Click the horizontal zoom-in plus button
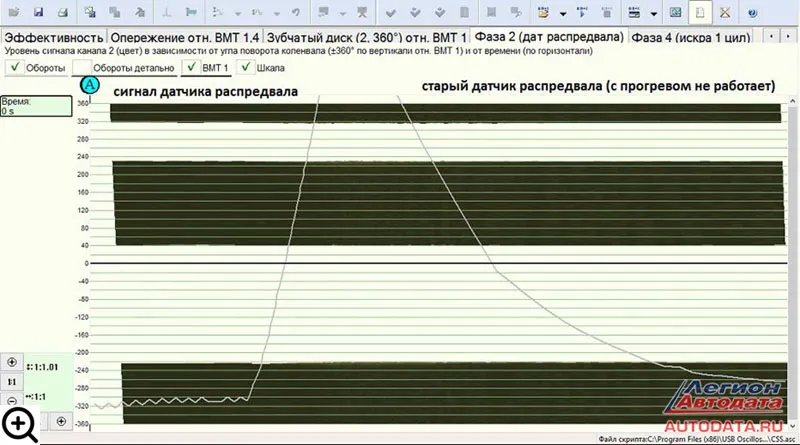The image size is (800, 445). coord(61,421)
